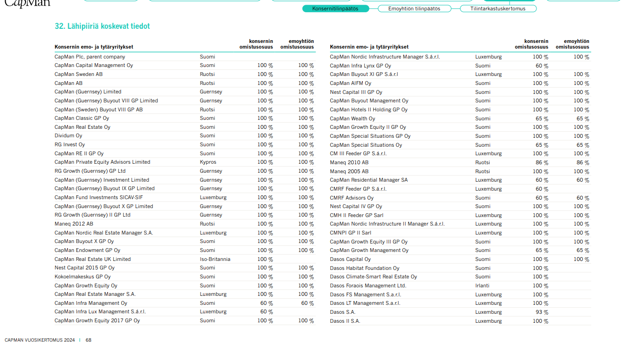Click CapMan Private Equity Advisors Limited
Image resolution: width=644 pixels, height=344 pixels.
click(102, 162)
